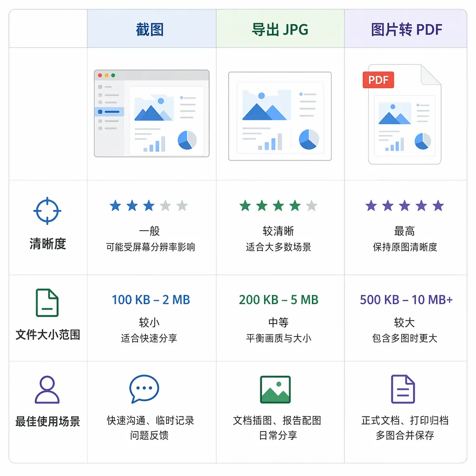Click the 较小 size text

tap(149, 322)
